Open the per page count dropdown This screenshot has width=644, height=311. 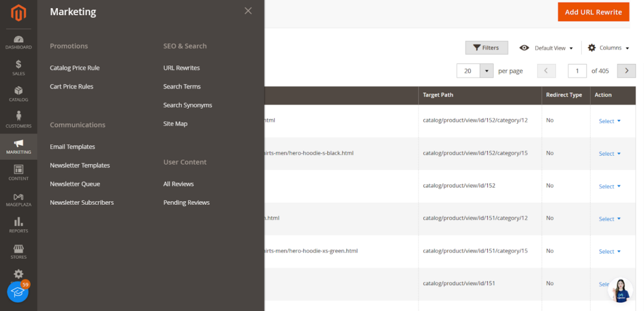(486, 71)
